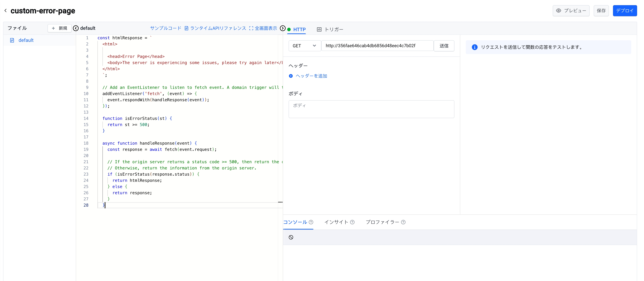Click the request URL input field
Viewport: 644px width, 281px height.
(x=377, y=46)
